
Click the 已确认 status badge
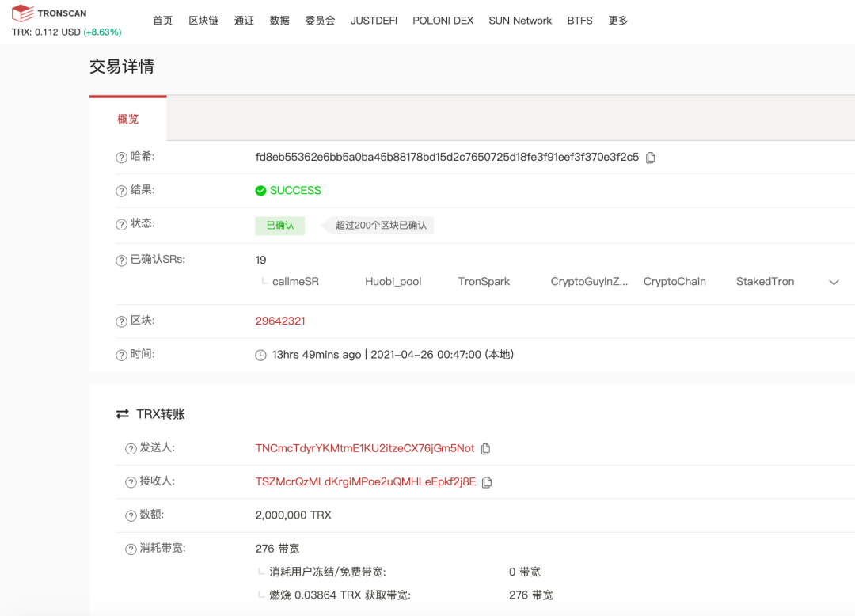tap(279, 226)
